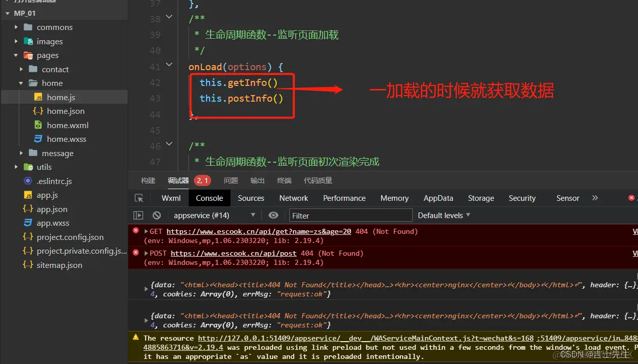Expand the second logged data object
Screen dimensions: 638x364
(x=147, y=321)
